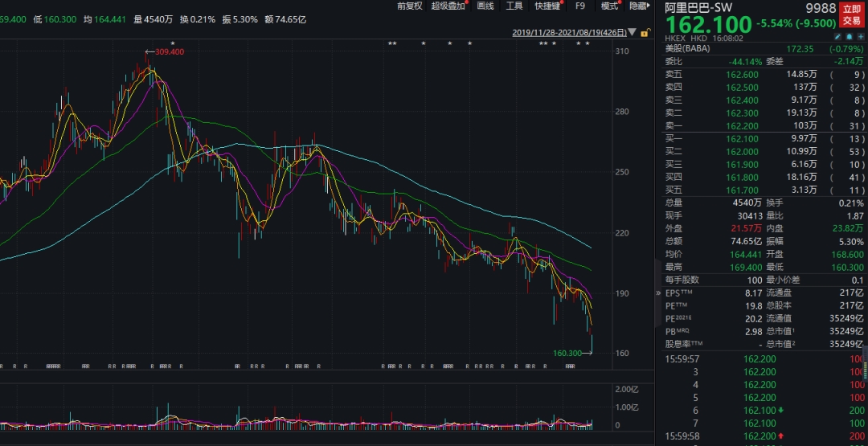The height and width of the screenshot is (446, 868).
Task: Click the HKEX exchange label
Action: click(675, 39)
